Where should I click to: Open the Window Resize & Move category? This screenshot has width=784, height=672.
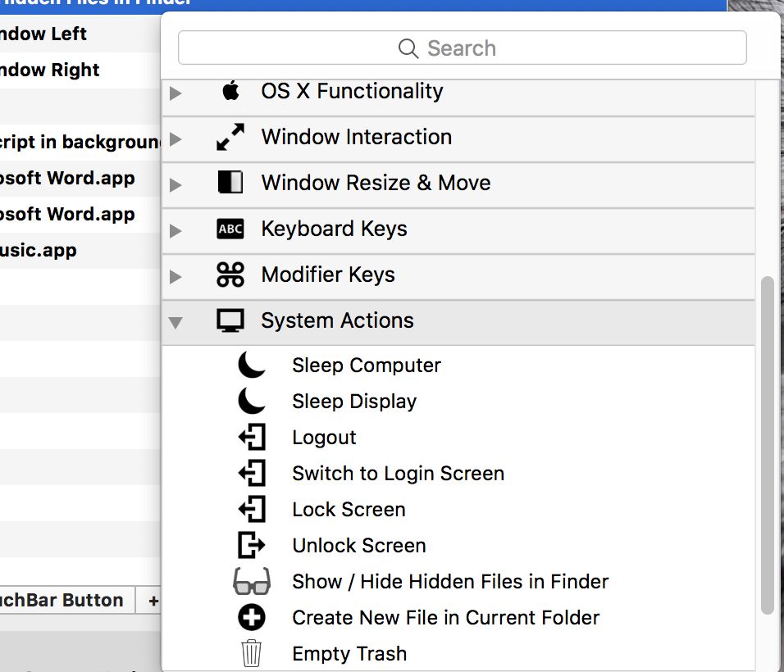pyautogui.click(x=376, y=183)
